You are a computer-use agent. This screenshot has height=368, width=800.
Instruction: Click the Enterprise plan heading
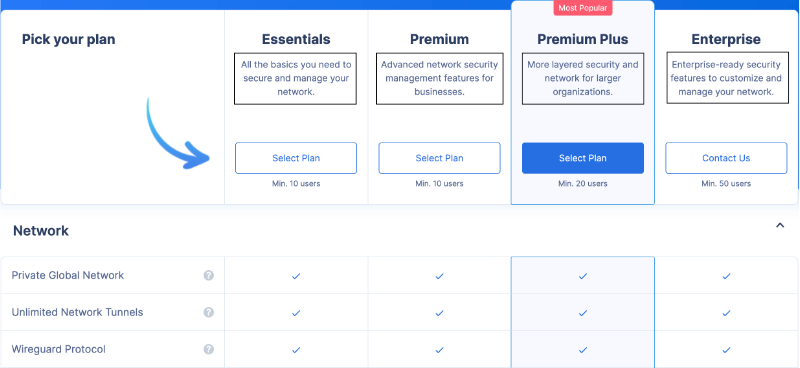click(x=726, y=39)
